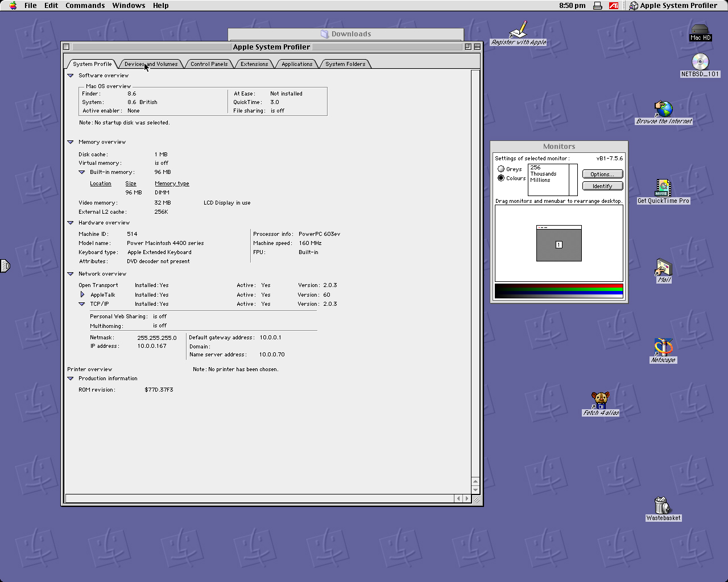The width and height of the screenshot is (728, 582).
Task: Open the Apple System Profiler application menu
Action: (x=673, y=6)
